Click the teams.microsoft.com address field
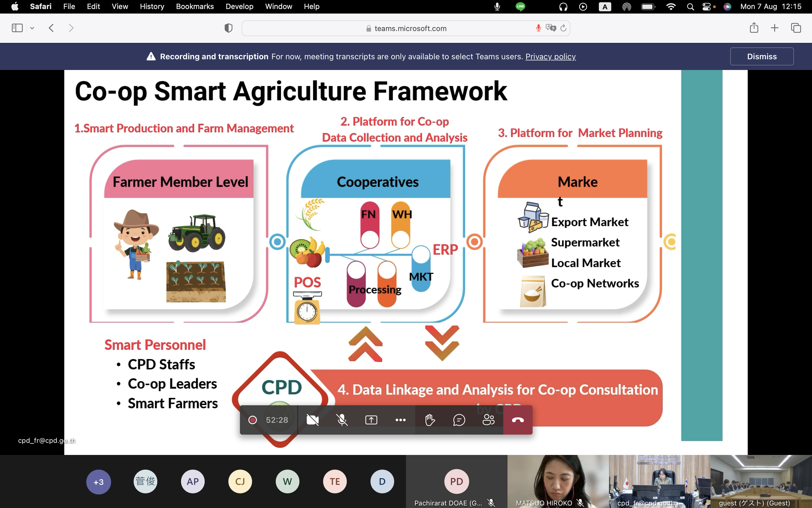 click(406, 28)
